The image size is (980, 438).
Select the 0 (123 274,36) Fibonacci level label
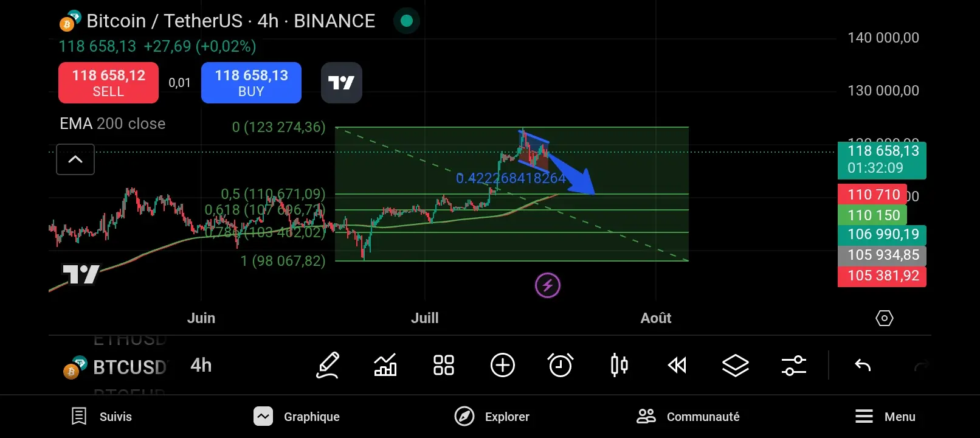[278, 127]
